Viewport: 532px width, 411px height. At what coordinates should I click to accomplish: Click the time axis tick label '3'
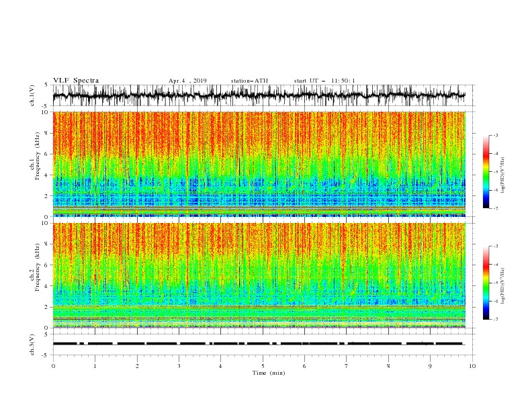coord(179,366)
